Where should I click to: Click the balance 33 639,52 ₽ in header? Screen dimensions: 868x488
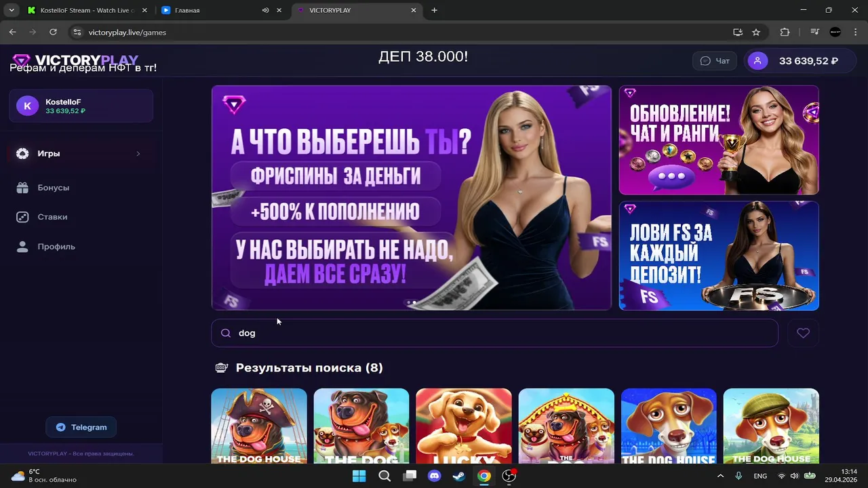click(x=808, y=61)
